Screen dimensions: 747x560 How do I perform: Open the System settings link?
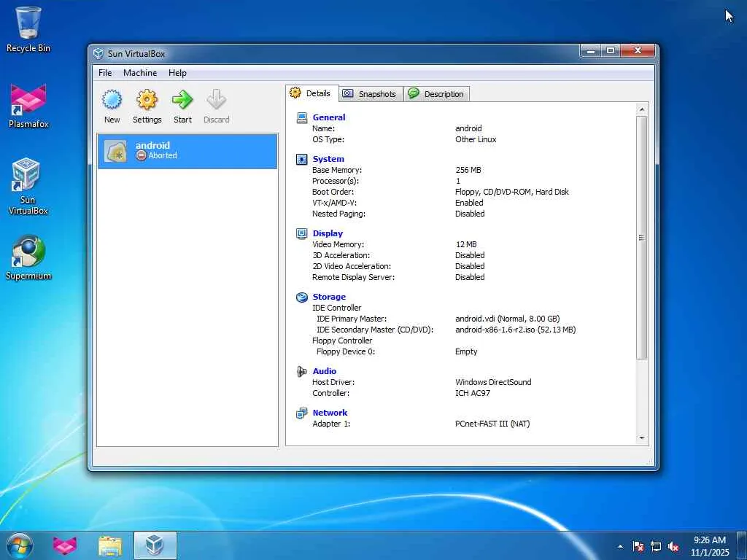(328, 159)
